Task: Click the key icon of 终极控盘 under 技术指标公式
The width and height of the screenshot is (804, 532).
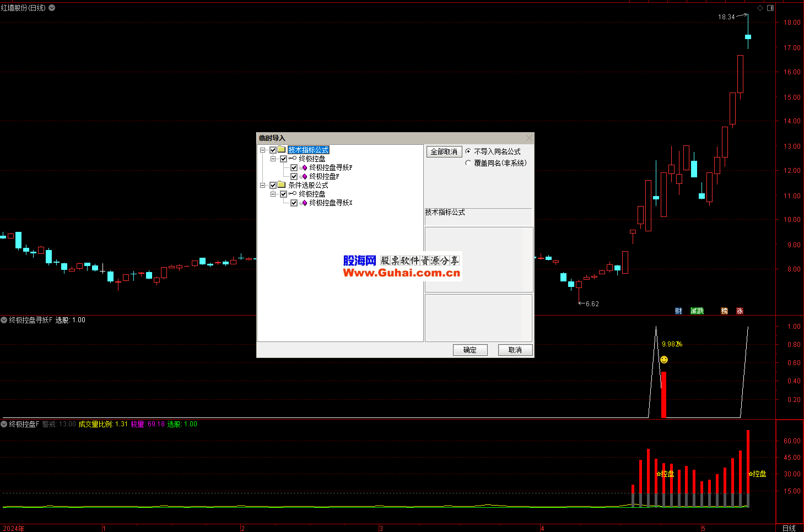Action: point(293,159)
